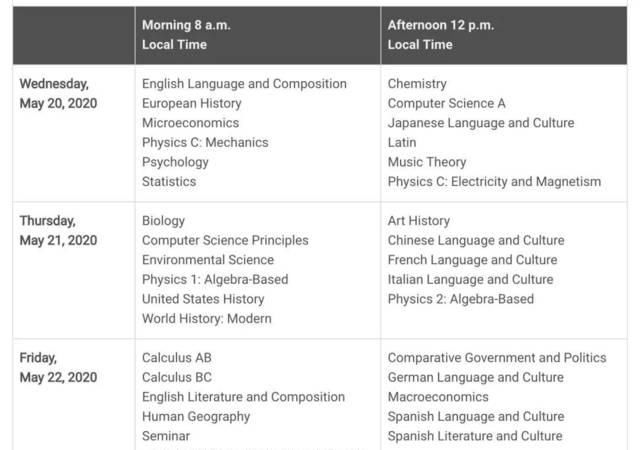640x450 pixels.
Task: Open Computer Science Principles entry
Action: tap(225, 240)
